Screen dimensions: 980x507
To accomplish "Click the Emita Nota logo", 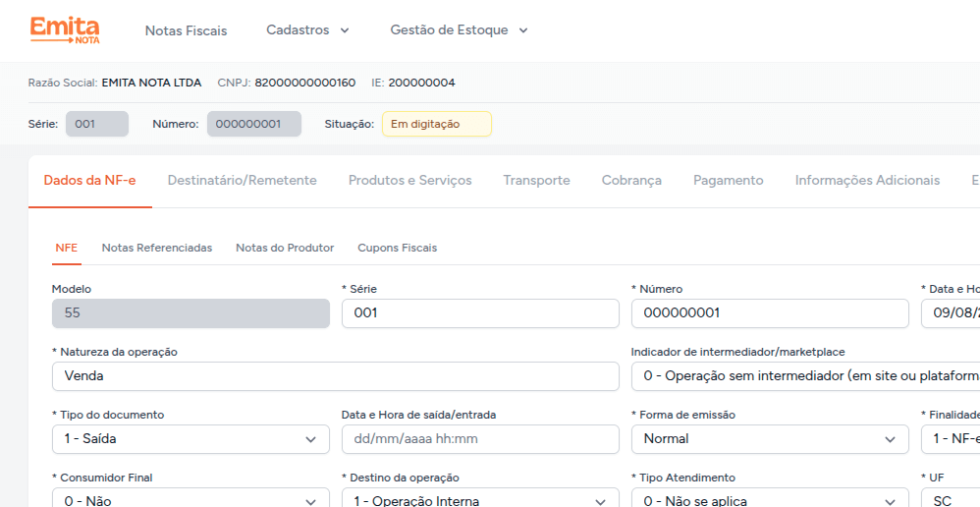I will (x=64, y=29).
